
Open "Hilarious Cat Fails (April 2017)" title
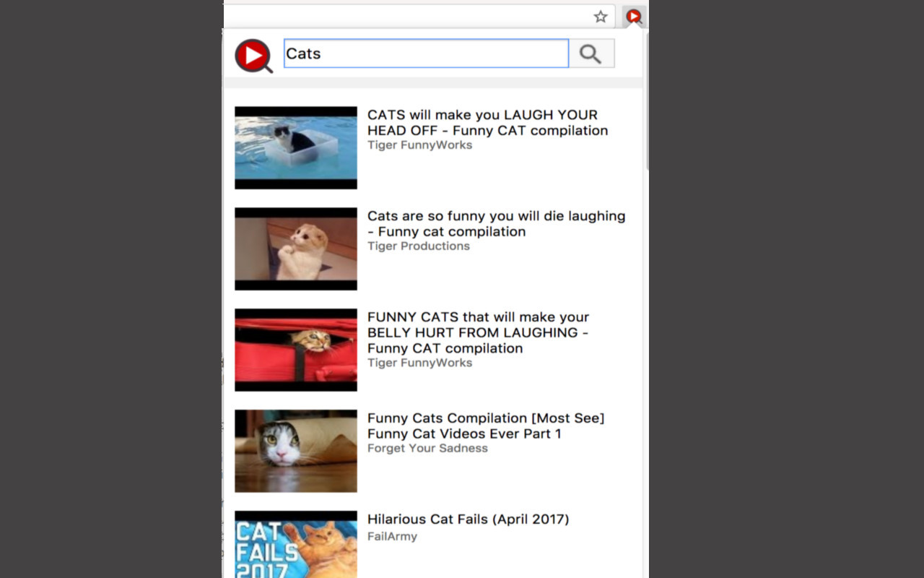tap(468, 519)
